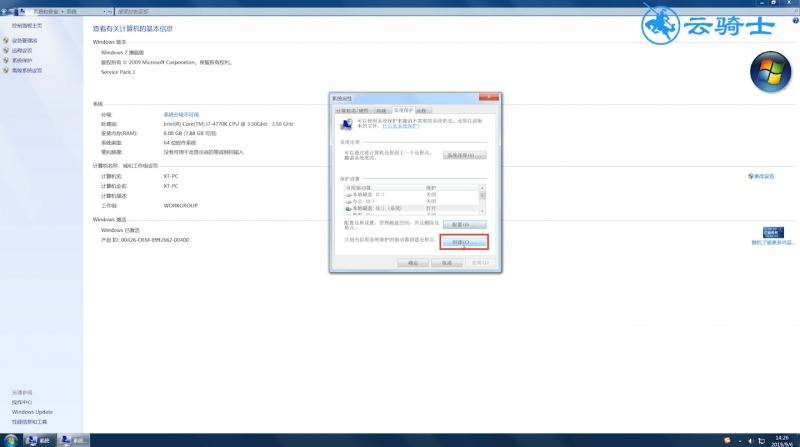Image resolution: width=800 pixels, height=447 pixels.
Task: Click the system drive icon for (E:)
Action: tap(348, 208)
